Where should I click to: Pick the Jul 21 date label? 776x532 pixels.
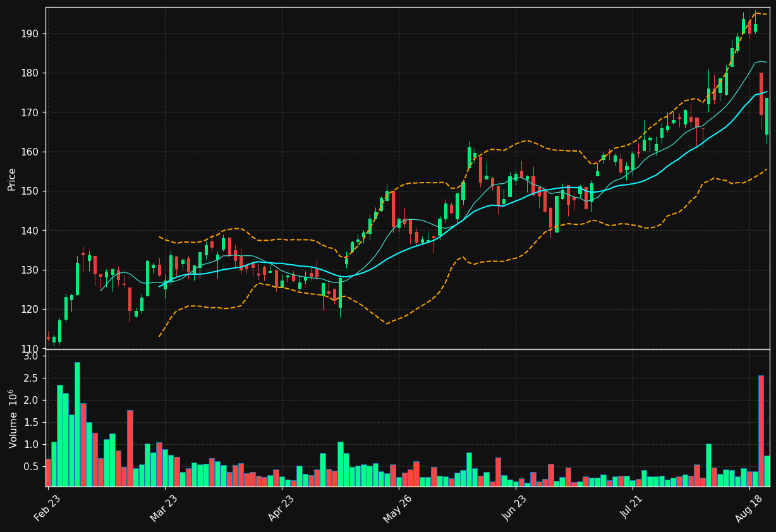click(633, 509)
